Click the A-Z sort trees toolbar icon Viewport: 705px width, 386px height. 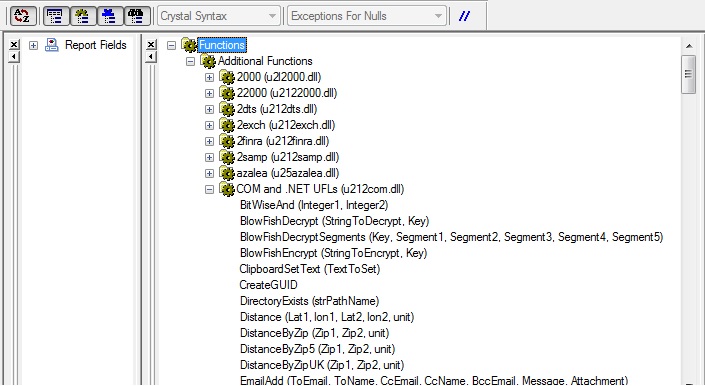[x=22, y=16]
